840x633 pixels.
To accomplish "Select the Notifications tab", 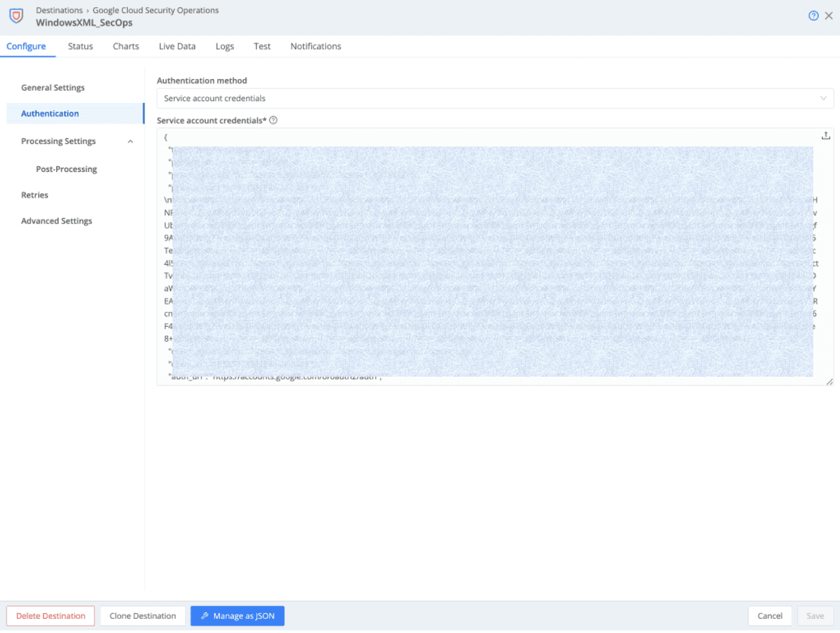I will coord(316,46).
